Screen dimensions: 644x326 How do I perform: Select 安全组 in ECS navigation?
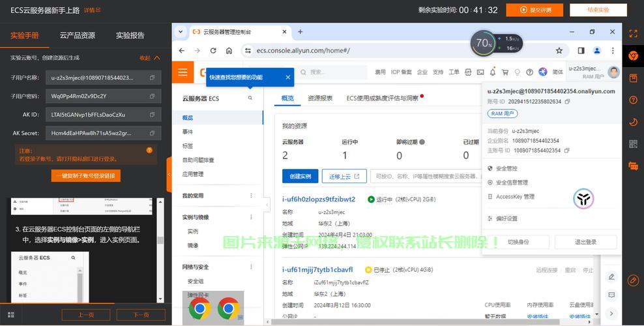coord(196,281)
